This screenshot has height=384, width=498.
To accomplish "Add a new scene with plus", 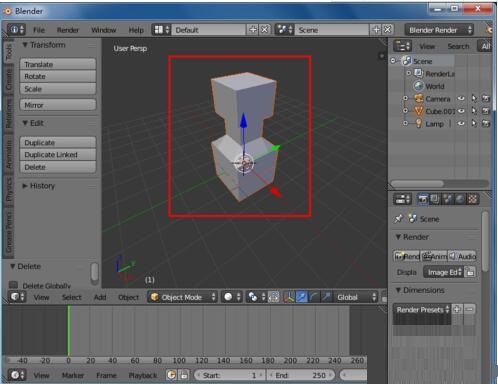I will 376,30.
